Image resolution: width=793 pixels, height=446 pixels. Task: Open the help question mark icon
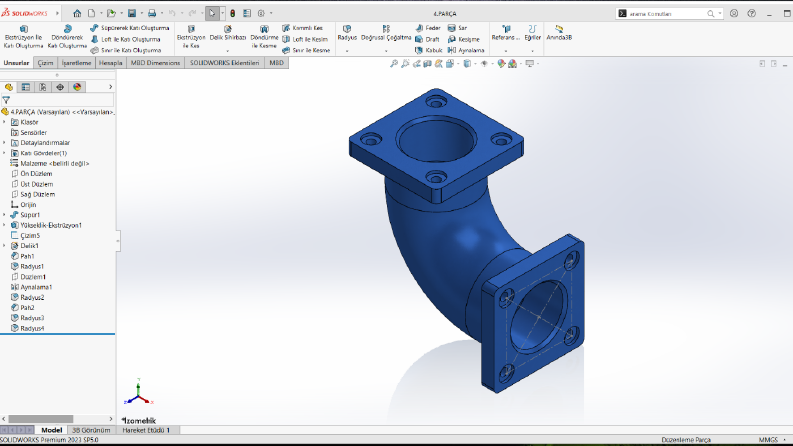(x=752, y=14)
